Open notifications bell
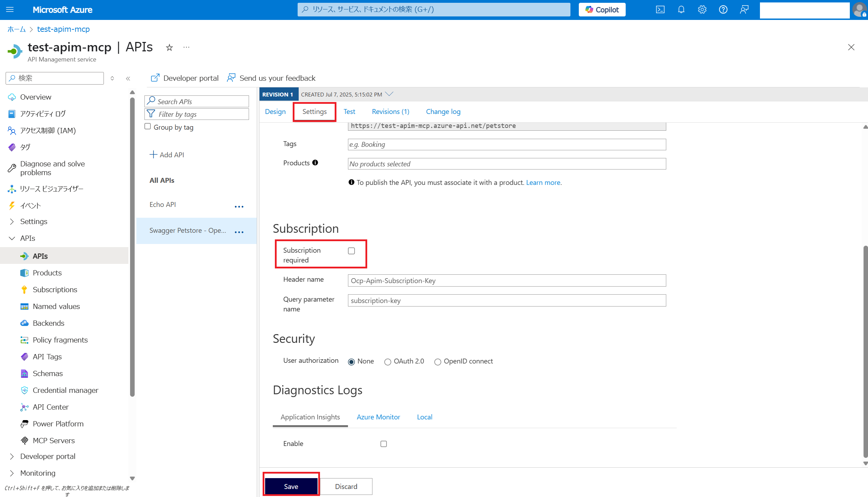 click(x=681, y=9)
